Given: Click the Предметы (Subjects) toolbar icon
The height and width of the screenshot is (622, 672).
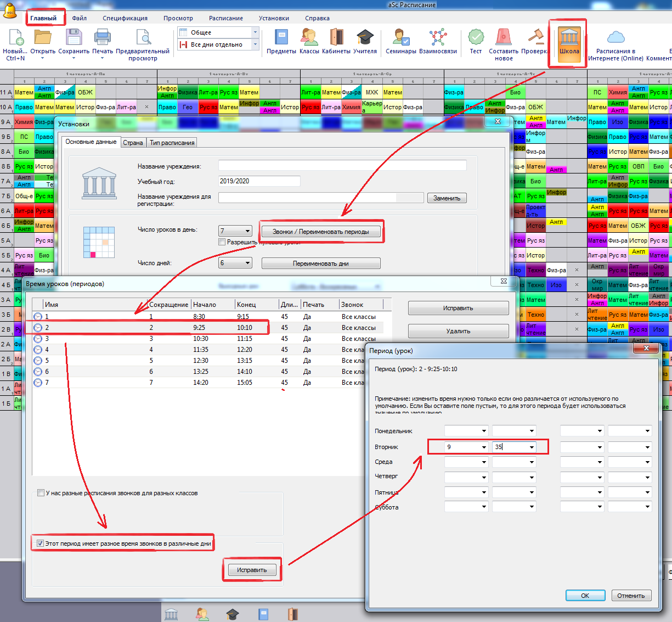Looking at the screenshot, I should coord(281,38).
